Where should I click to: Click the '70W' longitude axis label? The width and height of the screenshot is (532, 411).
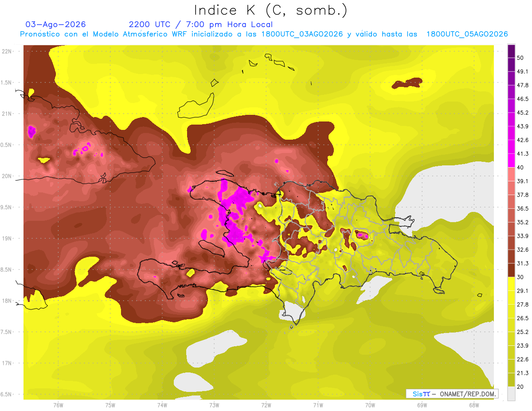click(x=370, y=405)
